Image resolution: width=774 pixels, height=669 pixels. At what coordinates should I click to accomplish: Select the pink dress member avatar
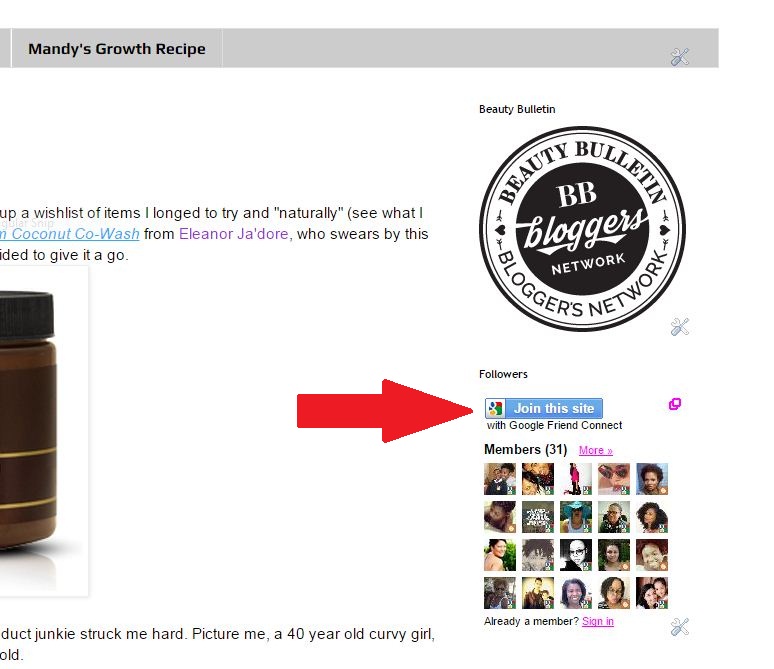[576, 479]
